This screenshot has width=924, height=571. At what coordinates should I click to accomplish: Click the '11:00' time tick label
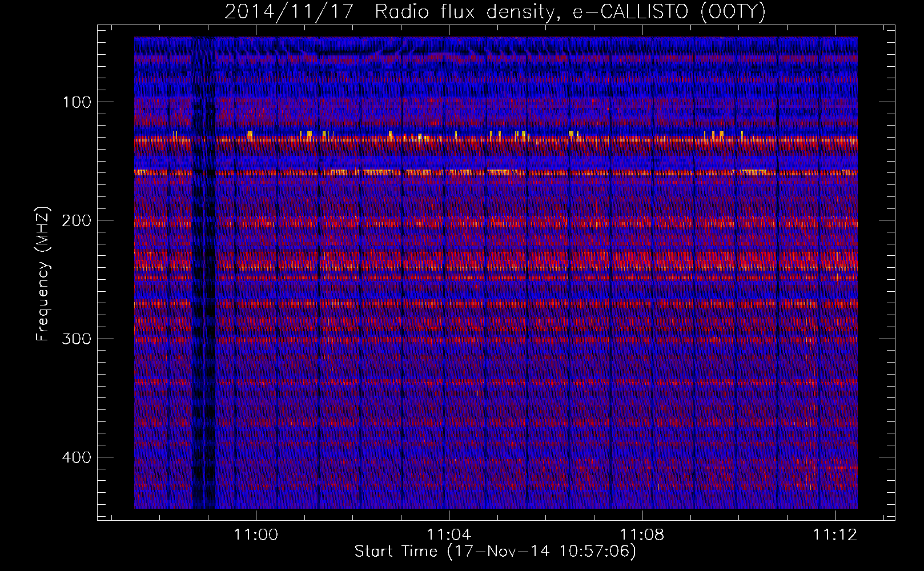(256, 535)
